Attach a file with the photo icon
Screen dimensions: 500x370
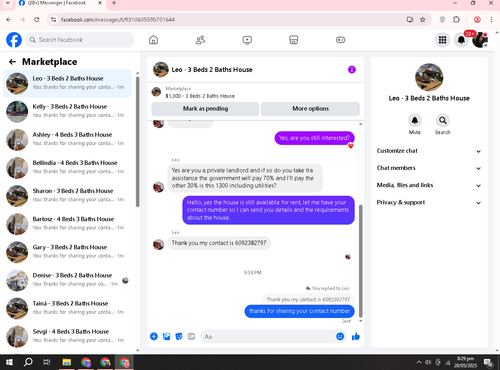point(166,336)
